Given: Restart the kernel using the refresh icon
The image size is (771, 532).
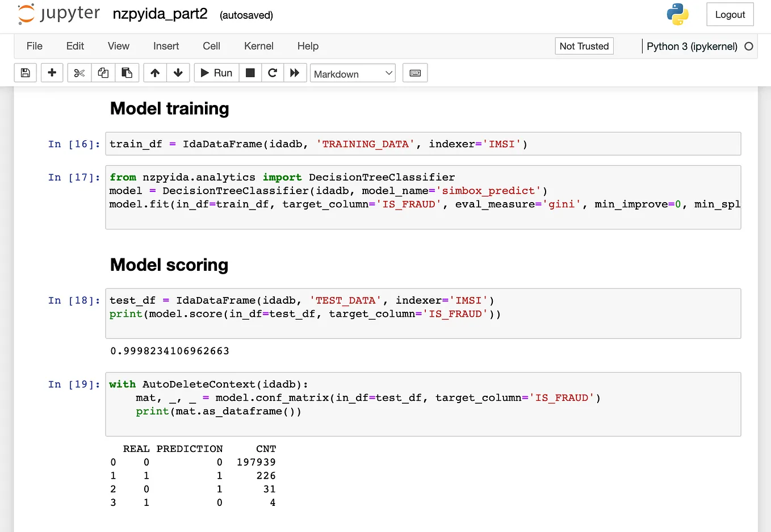Looking at the screenshot, I should (272, 73).
